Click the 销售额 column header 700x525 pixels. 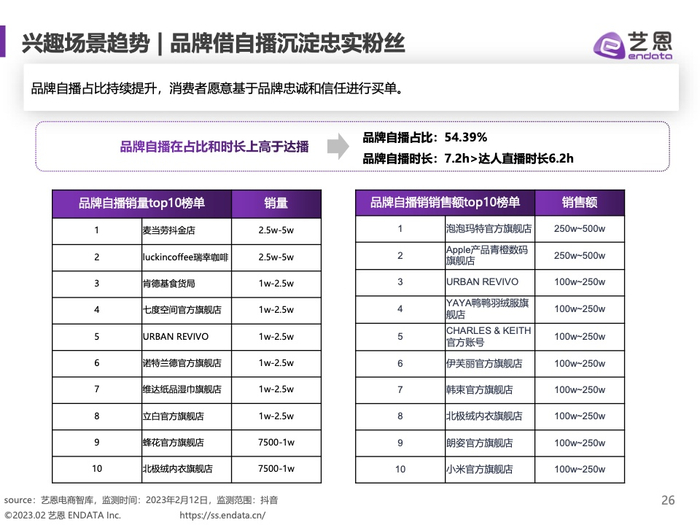pyautogui.click(x=579, y=202)
